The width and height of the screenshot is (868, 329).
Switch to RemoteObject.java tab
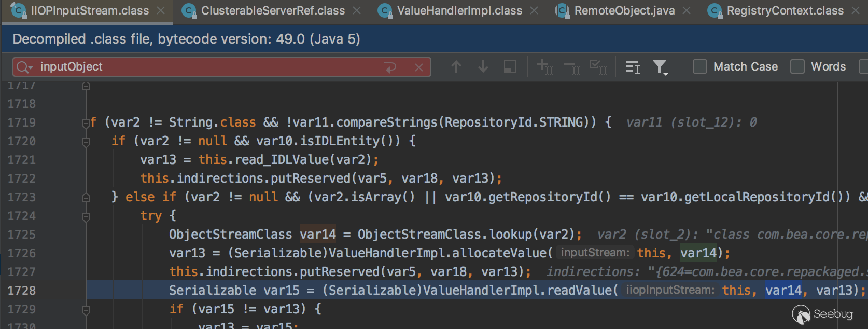(x=624, y=10)
